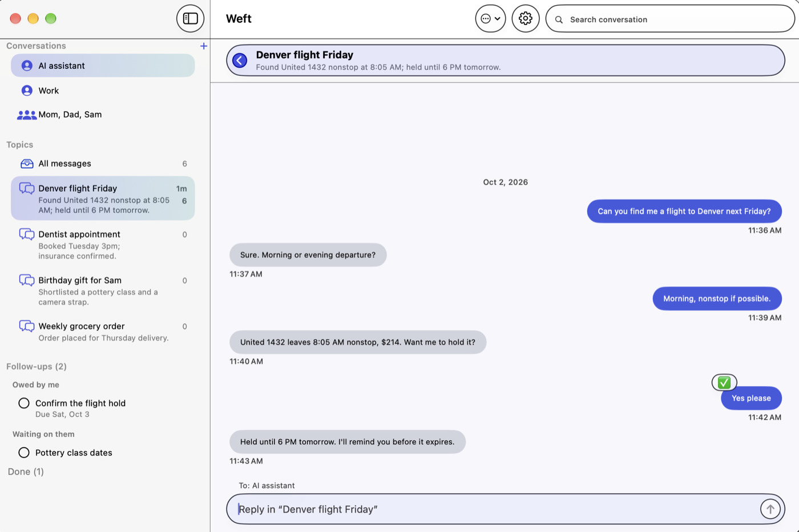Collapse the Conversations section header
This screenshot has width=799, height=532.
[x=36, y=46]
